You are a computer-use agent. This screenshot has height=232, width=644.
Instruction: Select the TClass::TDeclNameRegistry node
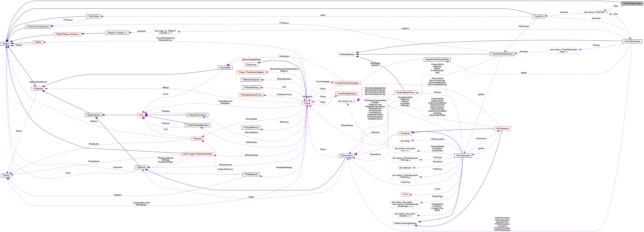(251, 72)
